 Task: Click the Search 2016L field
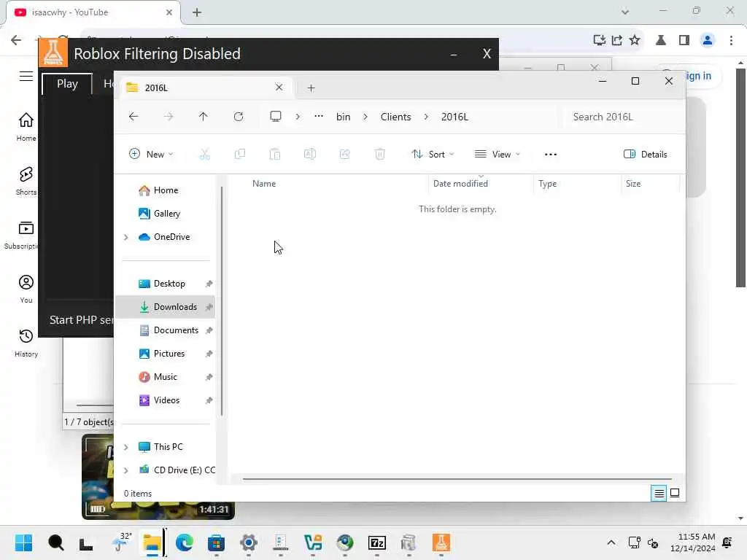[622, 117]
